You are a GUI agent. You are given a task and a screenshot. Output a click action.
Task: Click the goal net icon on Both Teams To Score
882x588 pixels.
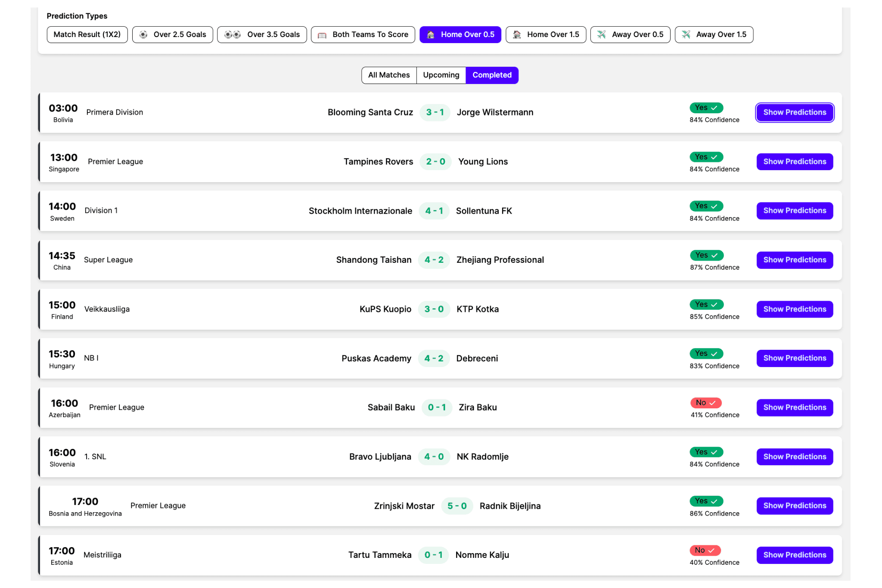click(x=322, y=35)
